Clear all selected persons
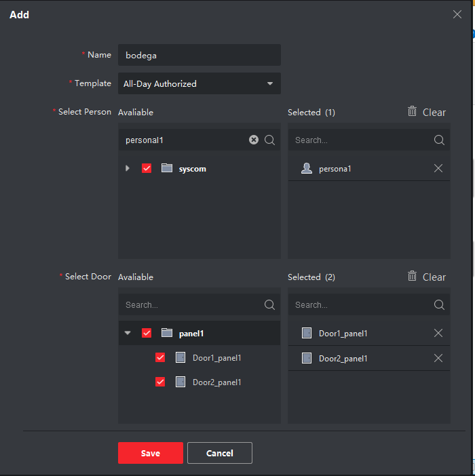 pos(427,112)
